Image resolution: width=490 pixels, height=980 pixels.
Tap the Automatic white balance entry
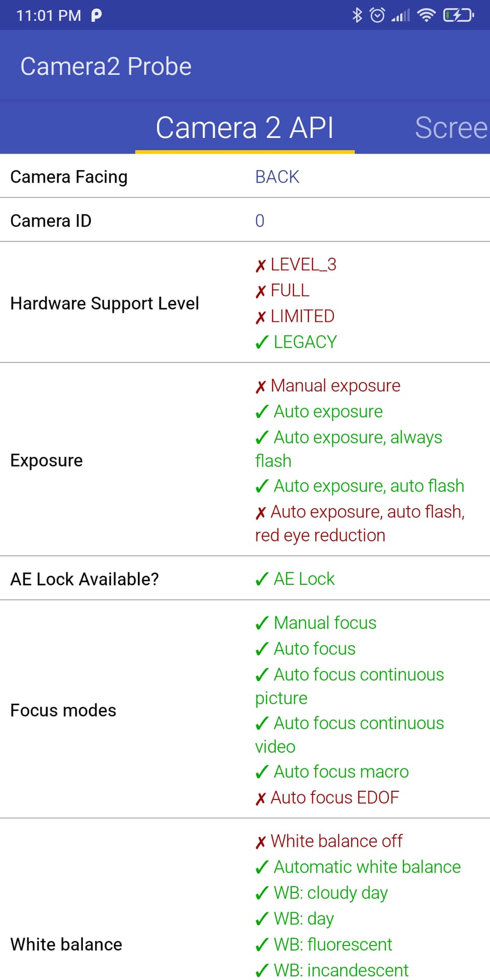tap(367, 867)
